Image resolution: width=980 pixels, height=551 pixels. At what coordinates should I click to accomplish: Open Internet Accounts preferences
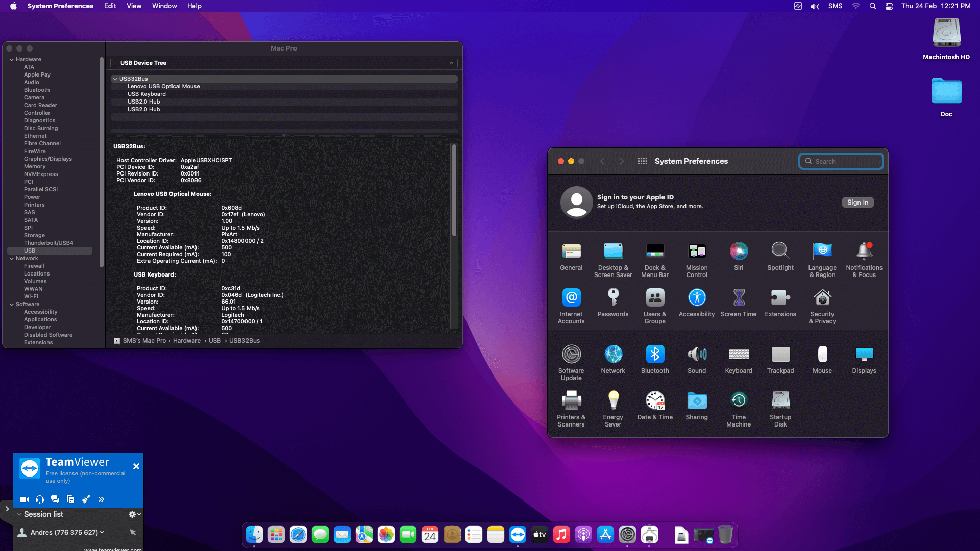click(571, 307)
